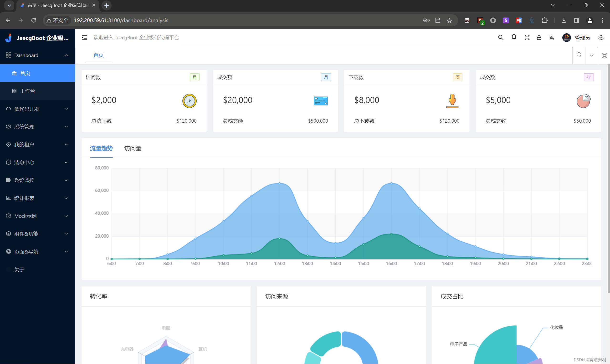610x364 pixels.
Task: Maximize the tab content area
Action: [604, 55]
